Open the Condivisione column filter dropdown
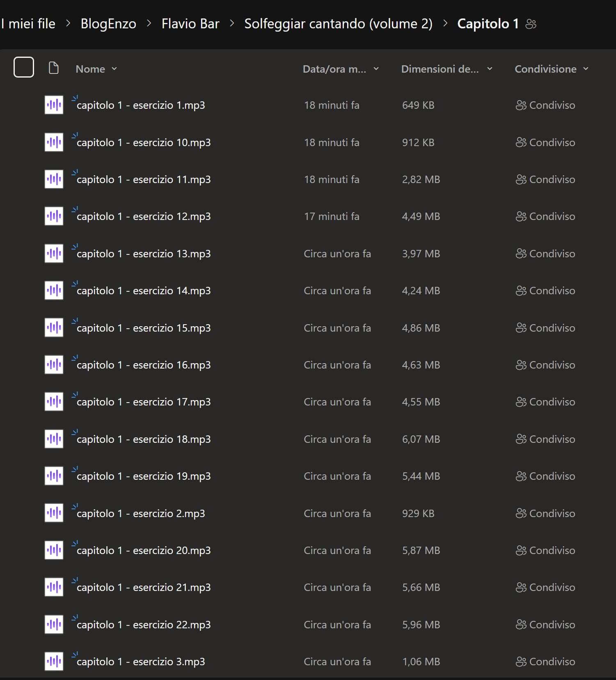The image size is (616, 680). 586,69
